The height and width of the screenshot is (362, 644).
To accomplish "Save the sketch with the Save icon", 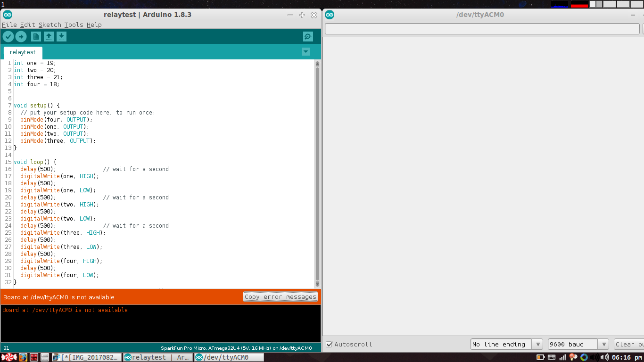I will tap(61, 36).
